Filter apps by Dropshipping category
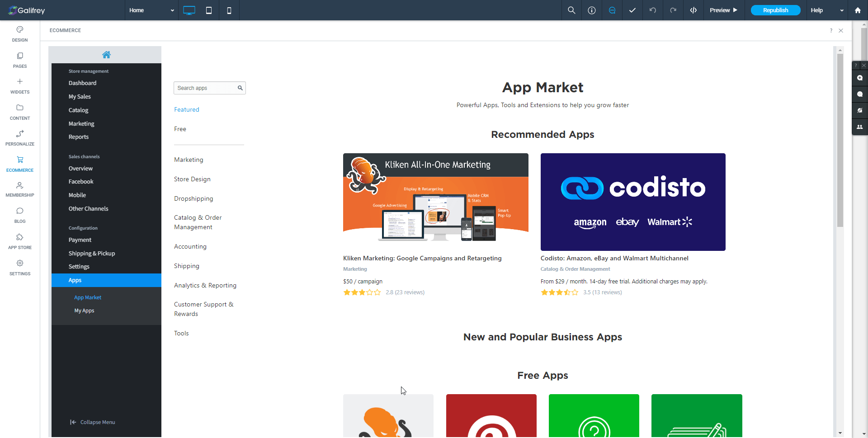 tap(193, 199)
